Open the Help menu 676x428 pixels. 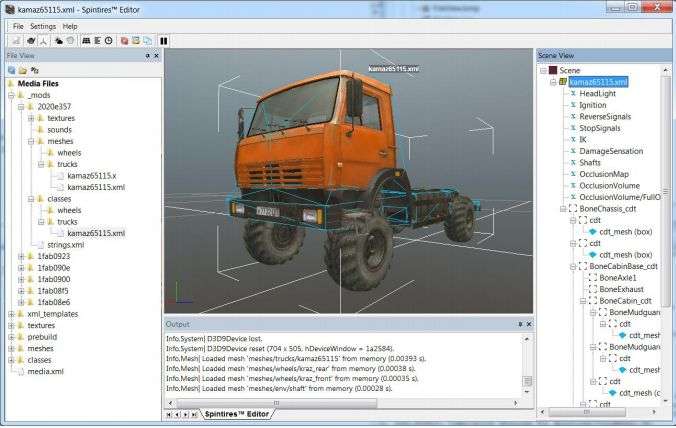pos(69,25)
